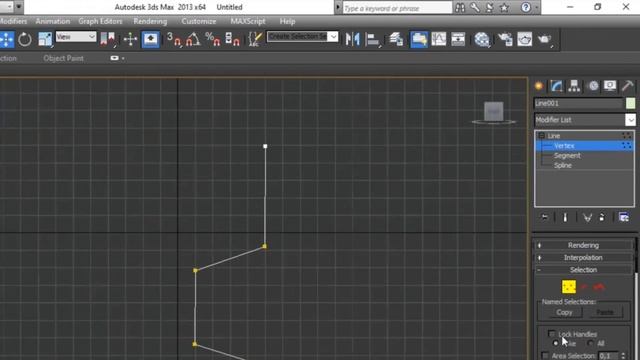The height and width of the screenshot is (360, 640).
Task: Open the Animation menu
Action: click(x=53, y=21)
